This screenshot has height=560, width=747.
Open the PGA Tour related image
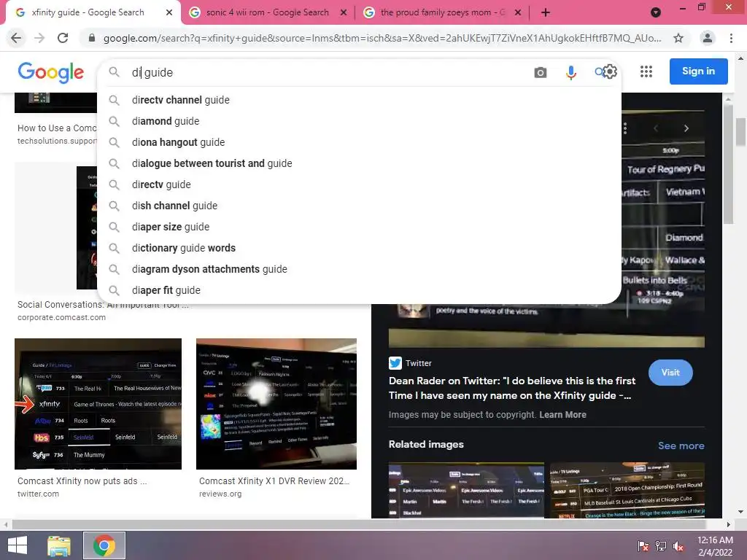click(x=627, y=490)
